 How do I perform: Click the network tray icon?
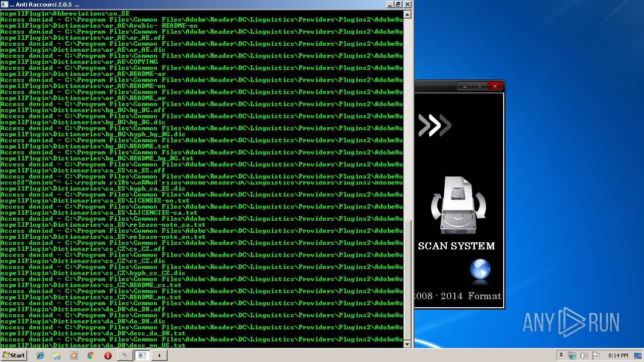pyautogui.click(x=572, y=355)
